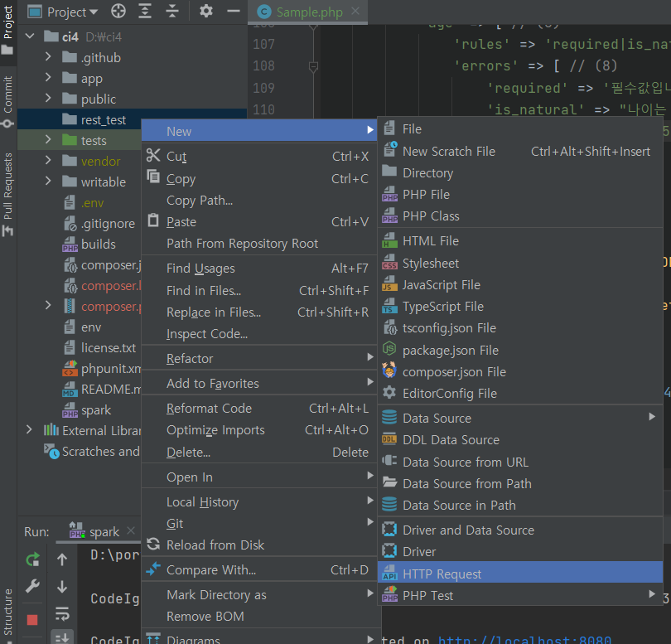Expand the tests folder

(x=48, y=139)
